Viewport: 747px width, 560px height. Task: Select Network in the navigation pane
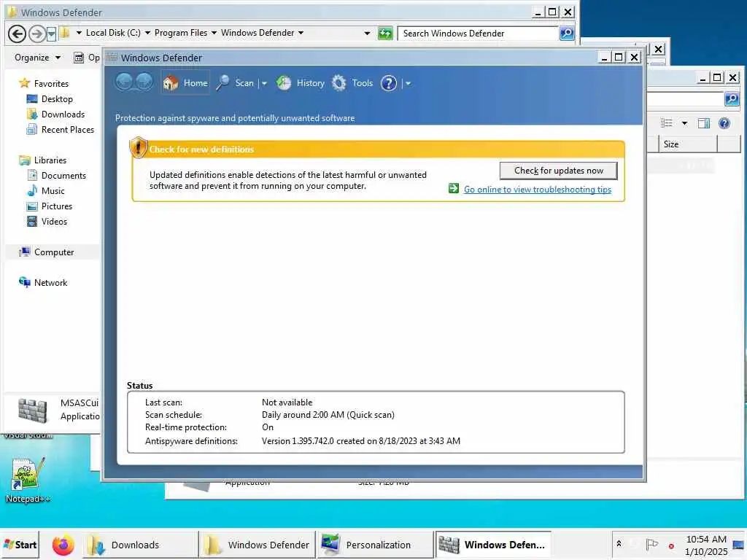[x=50, y=283]
